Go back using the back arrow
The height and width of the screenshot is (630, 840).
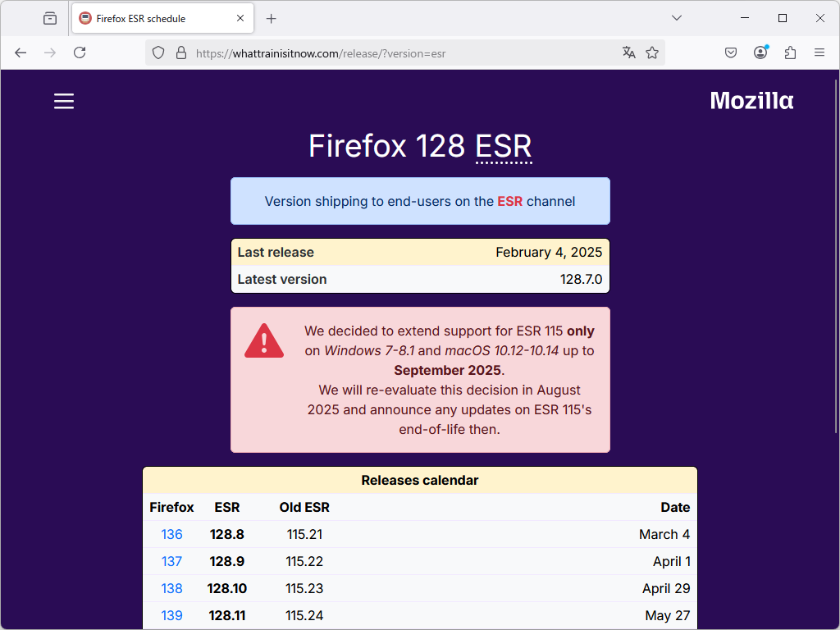(x=21, y=52)
